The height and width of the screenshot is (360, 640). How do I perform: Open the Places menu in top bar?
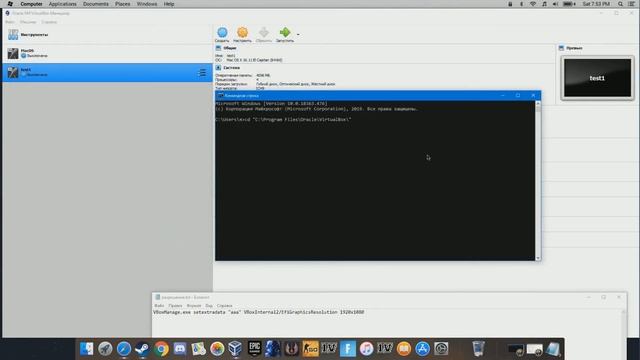point(122,4)
